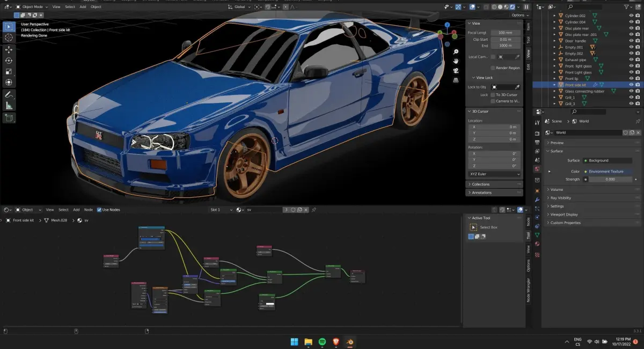Hide Front lip in viewport via eye icon
644x349 pixels.
(631, 78)
